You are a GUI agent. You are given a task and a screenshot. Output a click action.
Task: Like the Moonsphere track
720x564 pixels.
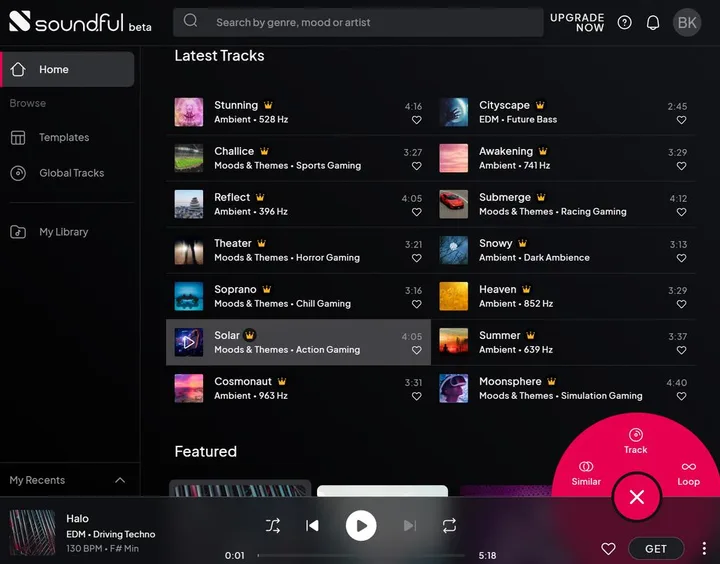click(x=681, y=396)
